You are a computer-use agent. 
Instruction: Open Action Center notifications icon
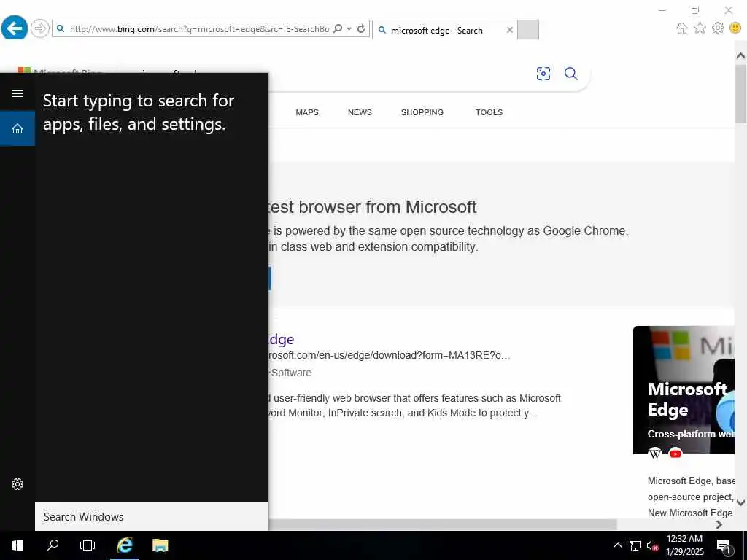(x=724, y=545)
